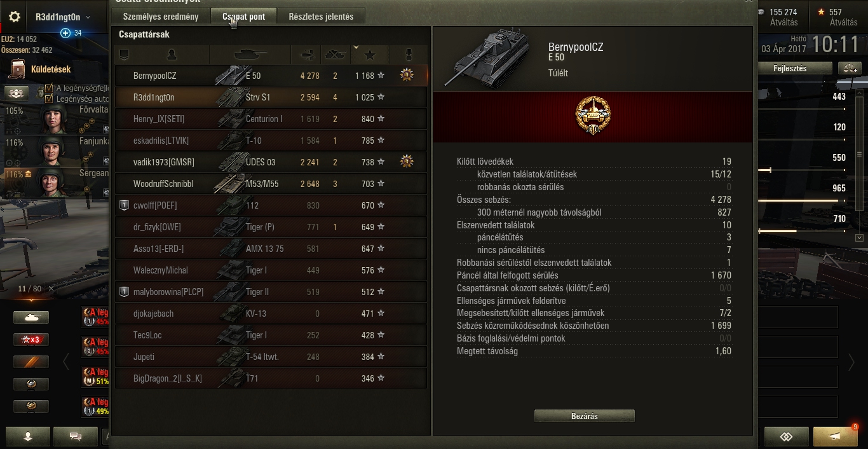The image size is (868, 449).
Task: Toggle the 'A legénységfejl' checkbox
Action: pyautogui.click(x=49, y=88)
